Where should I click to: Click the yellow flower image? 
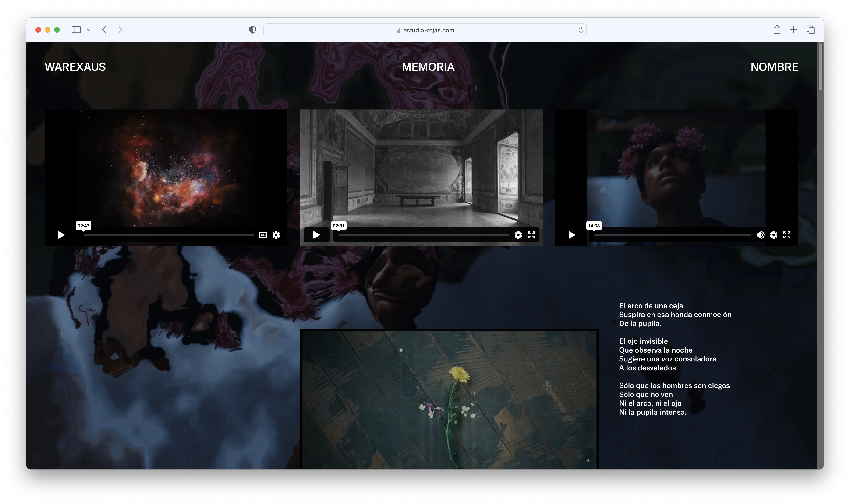(x=449, y=400)
